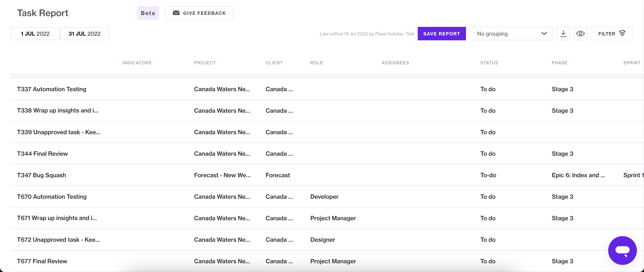This screenshot has height=272, width=644.
Task: Toggle column visibility with the eye icon
Action: click(x=580, y=34)
